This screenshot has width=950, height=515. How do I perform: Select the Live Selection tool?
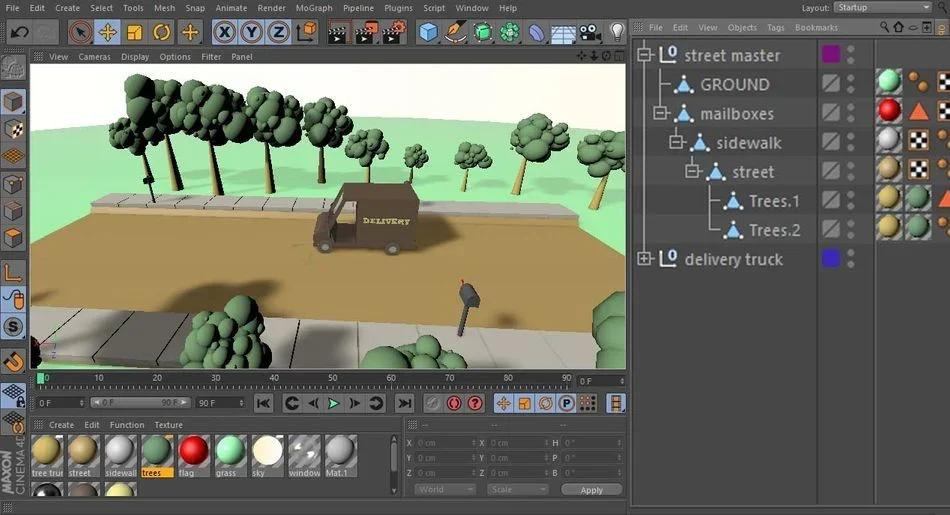pyautogui.click(x=81, y=32)
